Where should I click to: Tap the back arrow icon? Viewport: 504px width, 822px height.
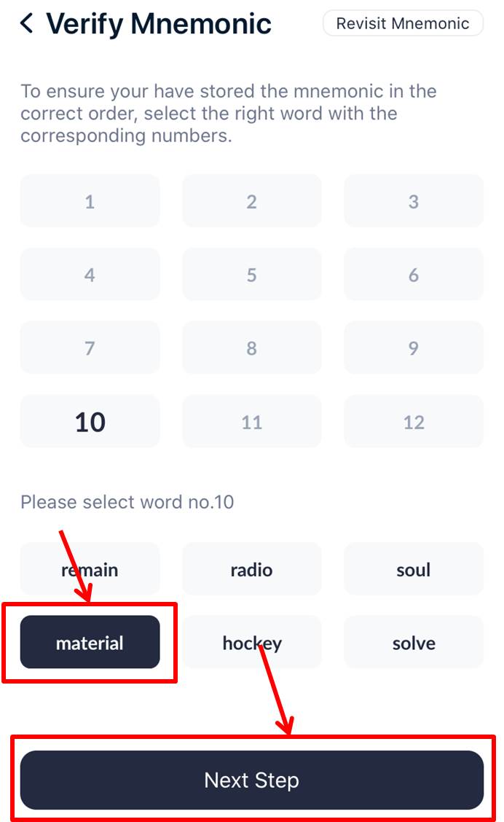[x=27, y=23]
